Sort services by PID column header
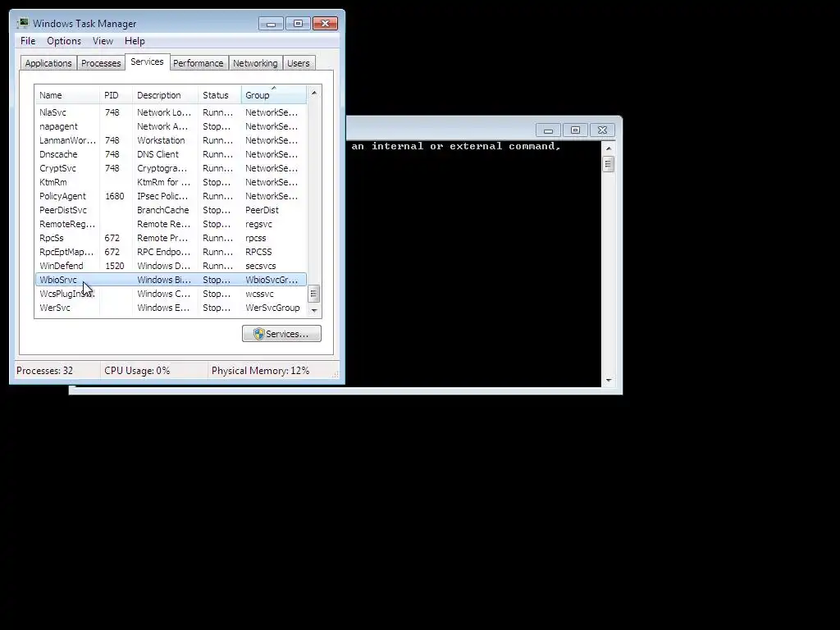The width and height of the screenshot is (840, 630). [116, 95]
